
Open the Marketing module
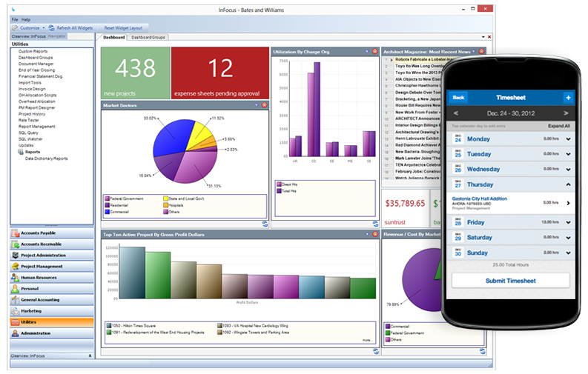click(52, 311)
